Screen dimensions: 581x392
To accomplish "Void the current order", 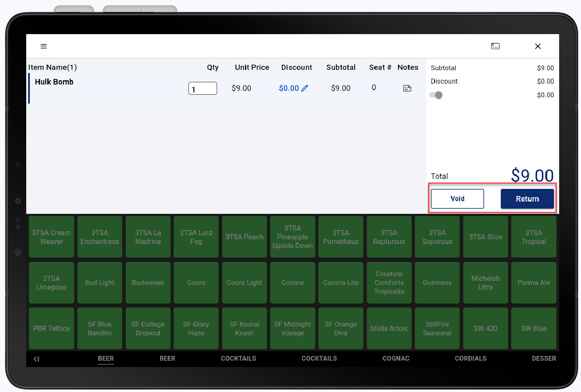I will [457, 198].
